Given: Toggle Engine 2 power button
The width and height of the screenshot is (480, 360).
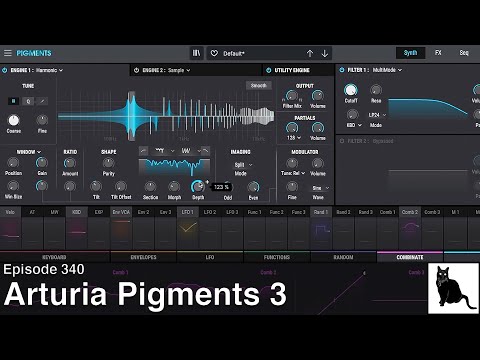Looking at the screenshot, I should point(136,70).
